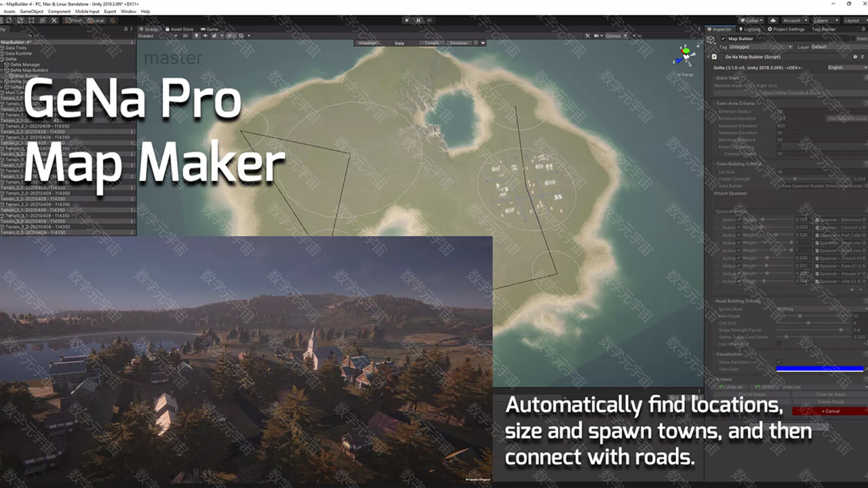
Task: Click the Get Gaia Sea Level button
Action: 848,119
